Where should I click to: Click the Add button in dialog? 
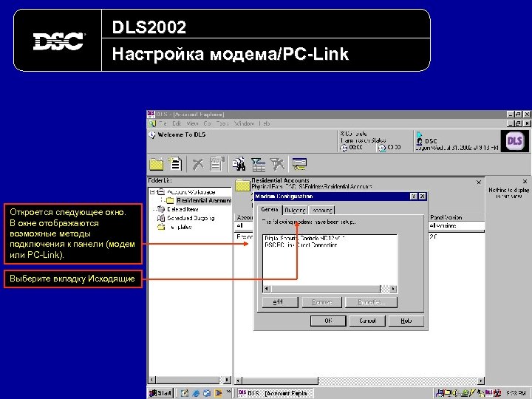(280, 302)
